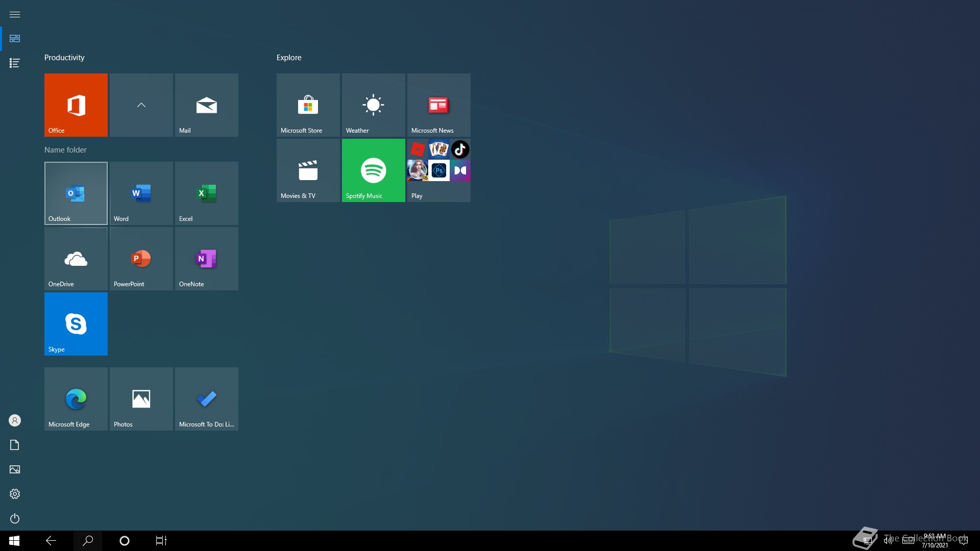The height and width of the screenshot is (551, 980).
Task: Open the user account menu
Action: point(15,420)
